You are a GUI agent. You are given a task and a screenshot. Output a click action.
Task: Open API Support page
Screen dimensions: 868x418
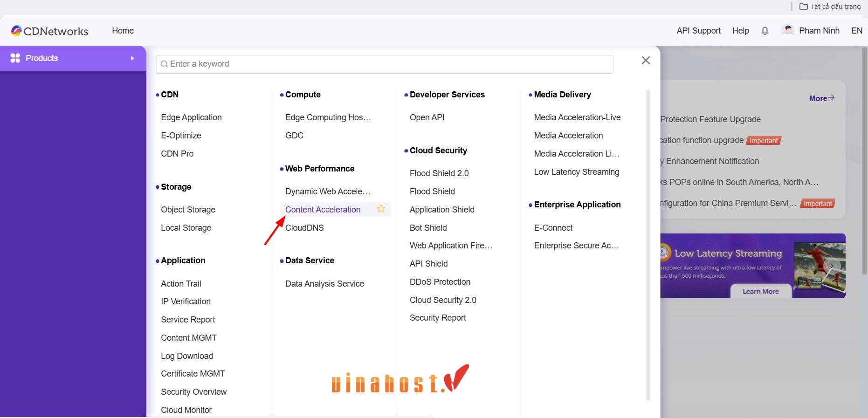click(698, 31)
